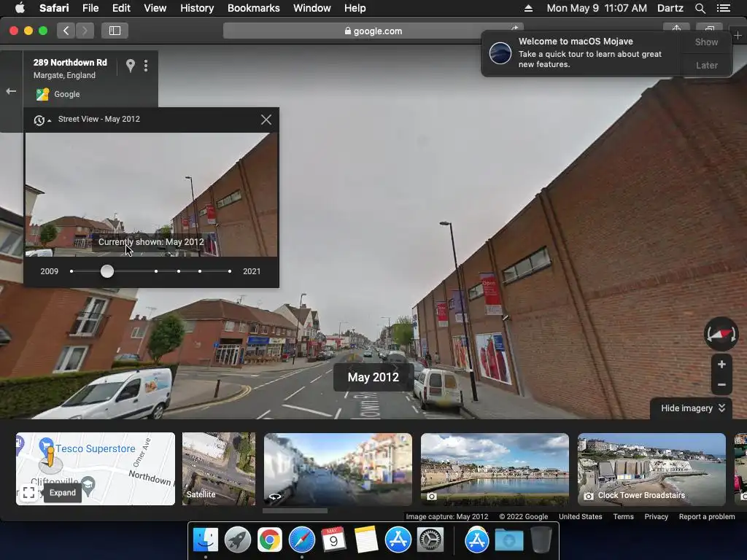Open the Edit menu
This screenshot has width=747, height=560.
click(121, 8)
